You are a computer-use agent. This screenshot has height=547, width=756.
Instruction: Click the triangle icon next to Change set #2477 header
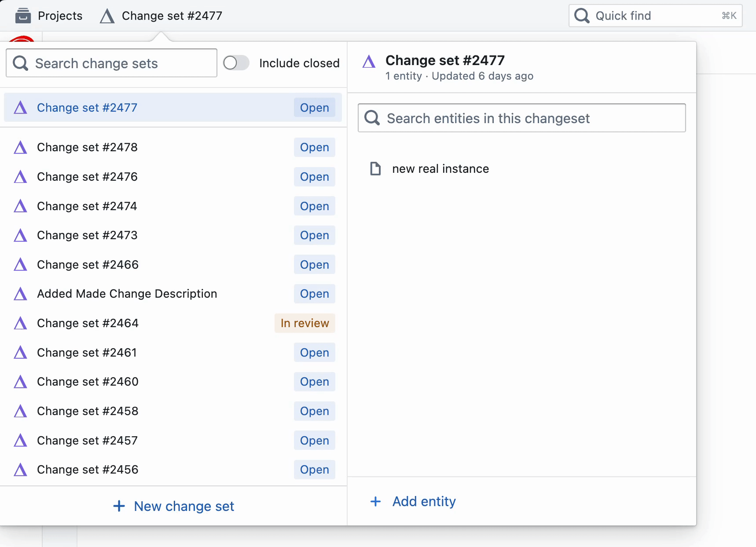370,61
